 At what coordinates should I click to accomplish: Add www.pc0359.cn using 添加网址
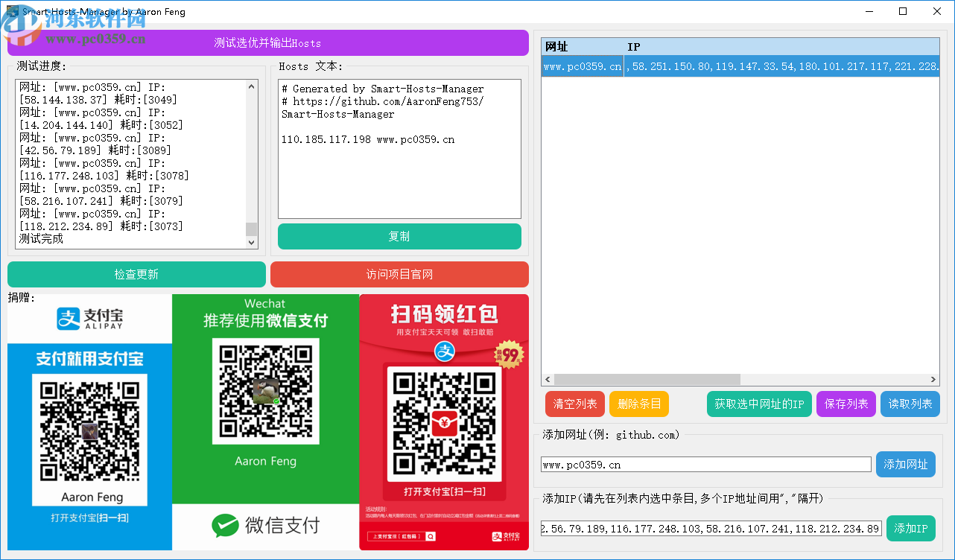coord(906,463)
